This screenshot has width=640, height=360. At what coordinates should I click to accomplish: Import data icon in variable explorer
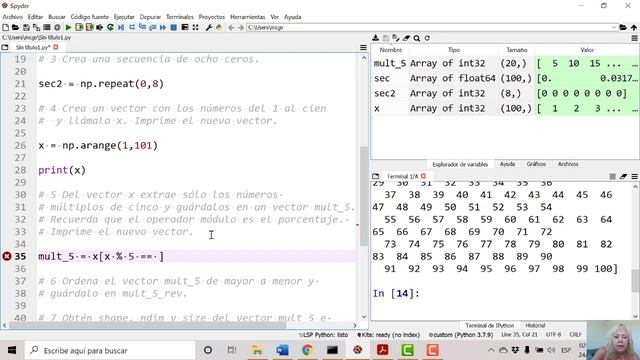click(376, 38)
